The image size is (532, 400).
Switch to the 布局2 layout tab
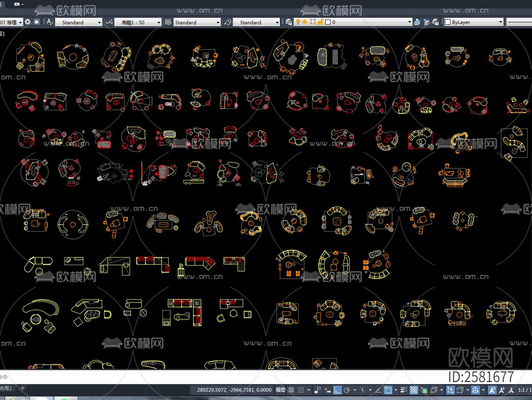(x=6, y=388)
